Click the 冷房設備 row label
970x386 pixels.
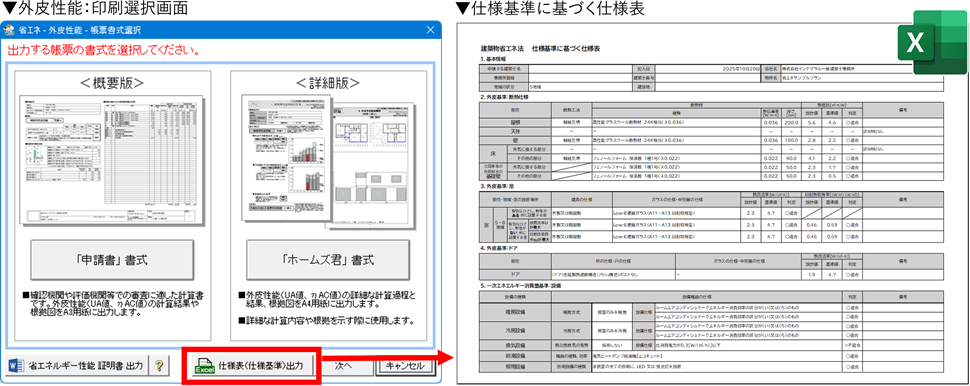point(515,331)
